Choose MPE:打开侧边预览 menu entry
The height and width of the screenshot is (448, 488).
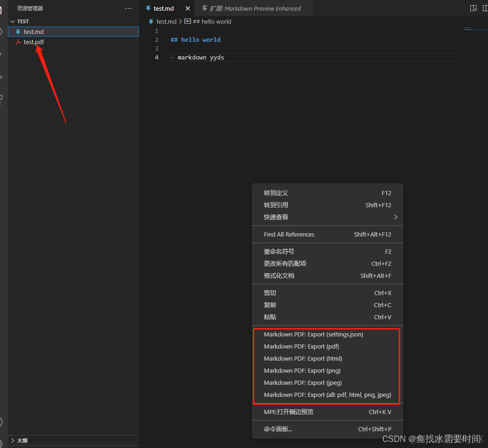(327, 412)
